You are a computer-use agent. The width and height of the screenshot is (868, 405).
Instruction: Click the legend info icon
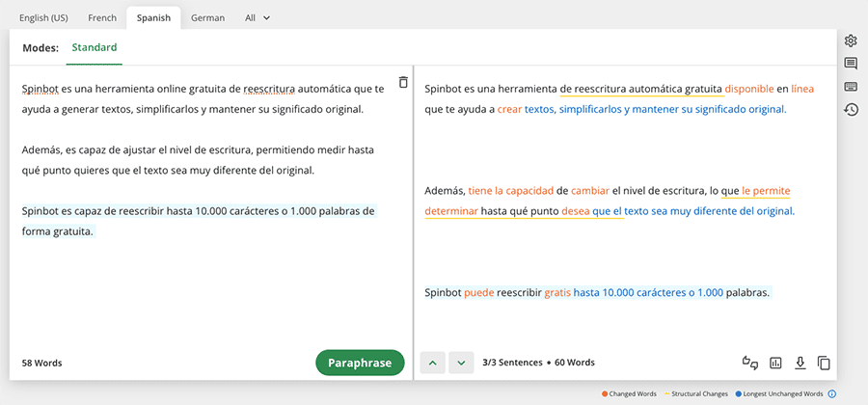tap(831, 394)
